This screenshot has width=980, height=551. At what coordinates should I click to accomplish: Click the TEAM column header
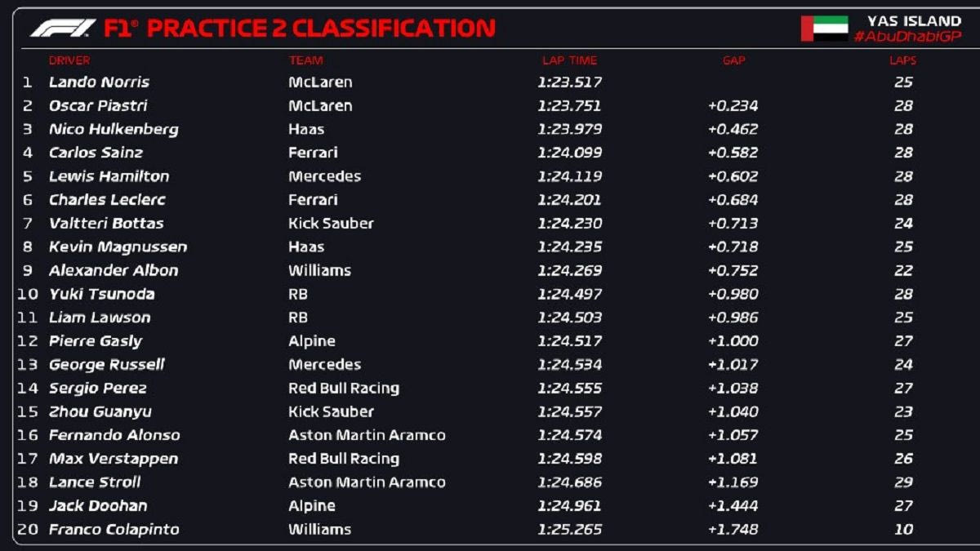click(305, 60)
